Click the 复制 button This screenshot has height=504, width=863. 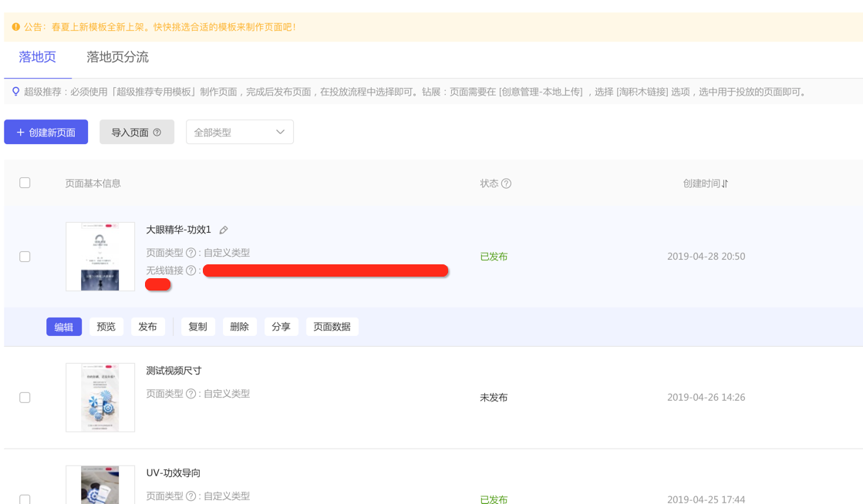(197, 327)
